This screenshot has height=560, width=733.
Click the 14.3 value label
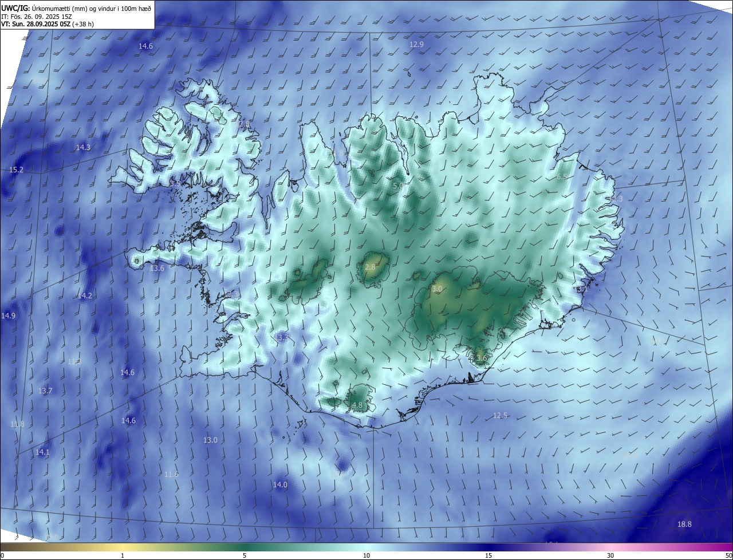click(x=83, y=148)
